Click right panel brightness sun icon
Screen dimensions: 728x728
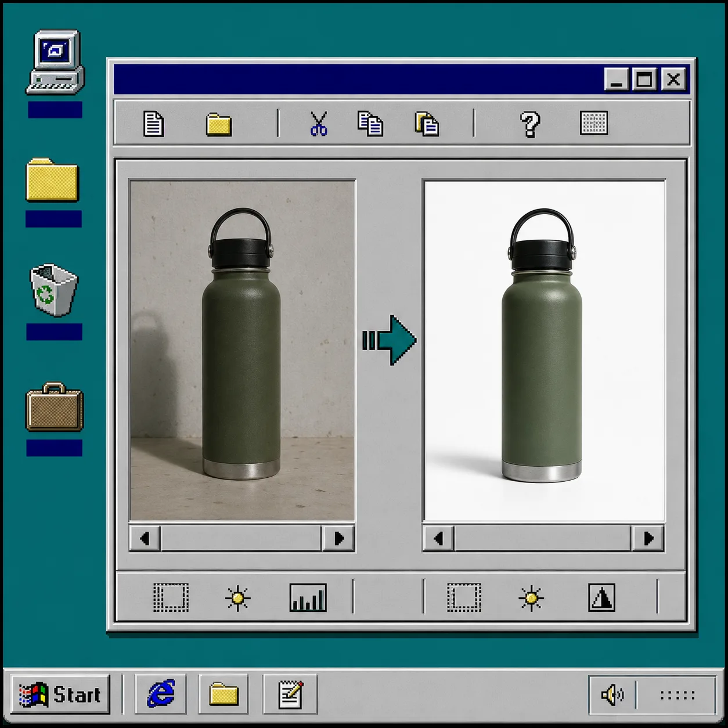531,598
